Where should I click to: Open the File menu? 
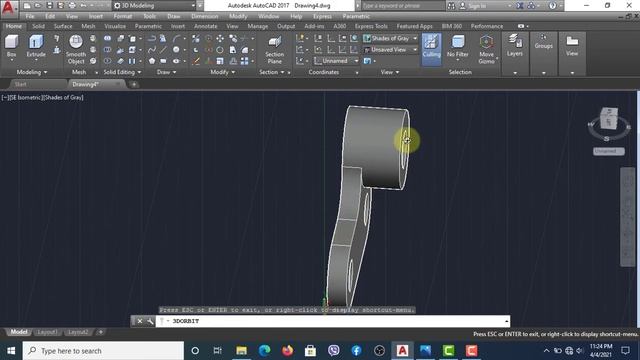tap(30, 16)
